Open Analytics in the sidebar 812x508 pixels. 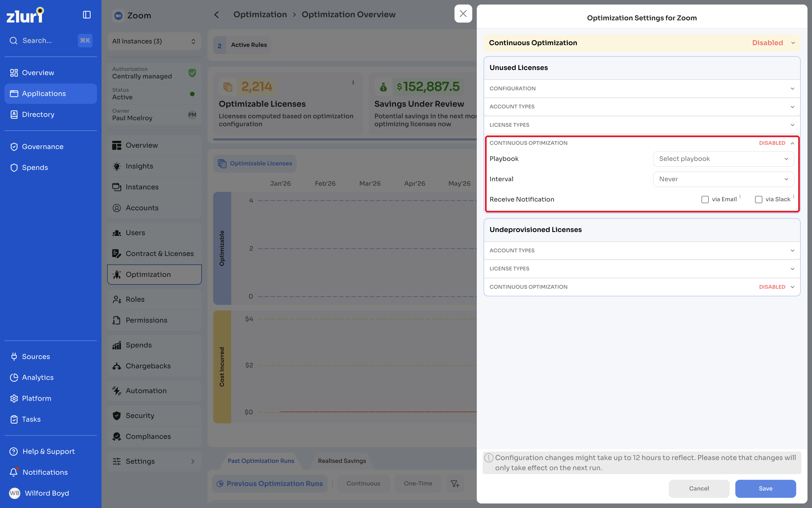pos(51,377)
